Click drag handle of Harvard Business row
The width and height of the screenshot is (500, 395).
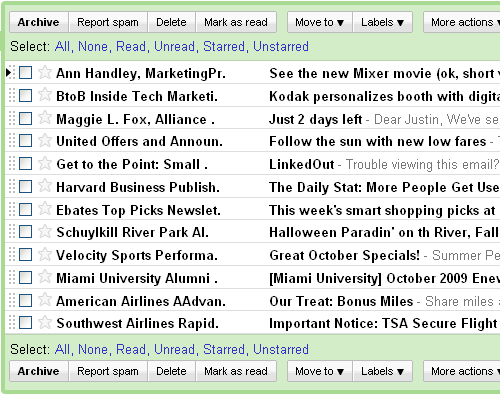[12, 186]
